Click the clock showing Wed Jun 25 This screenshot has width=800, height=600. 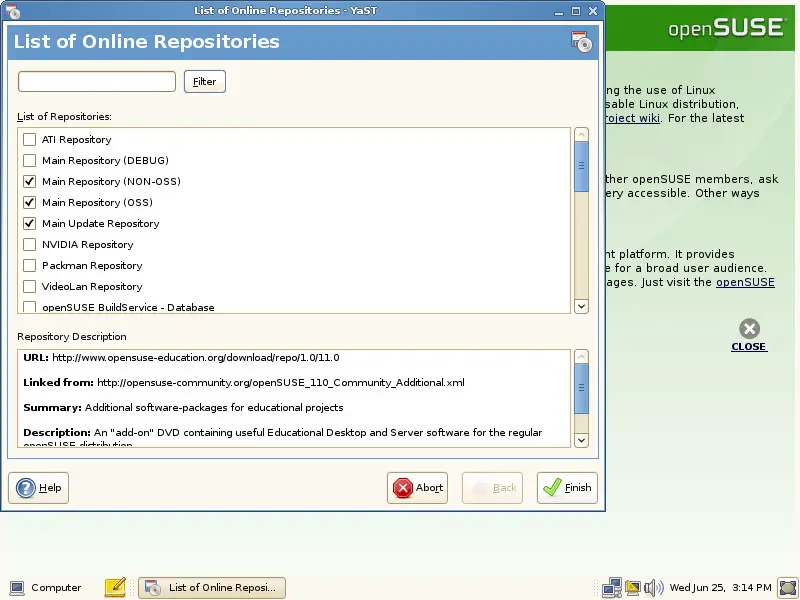pyautogui.click(x=720, y=588)
